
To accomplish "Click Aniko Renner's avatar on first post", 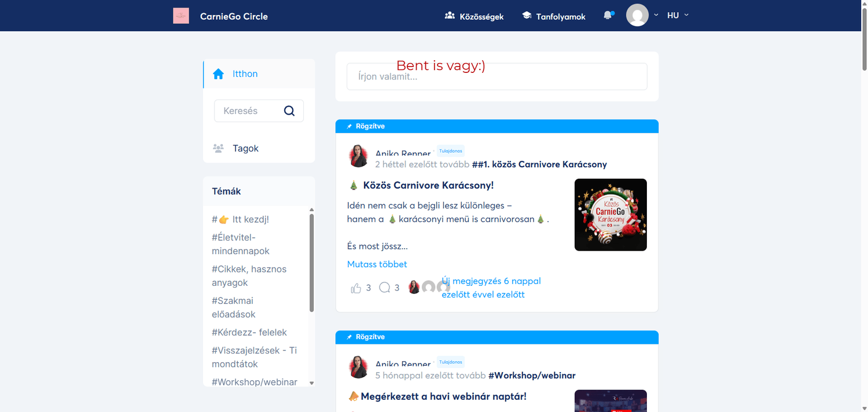I will click(x=359, y=156).
